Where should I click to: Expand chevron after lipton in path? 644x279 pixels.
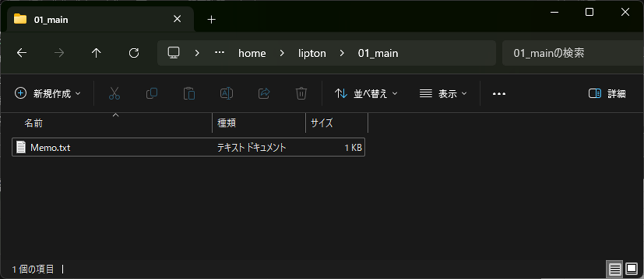[342, 53]
